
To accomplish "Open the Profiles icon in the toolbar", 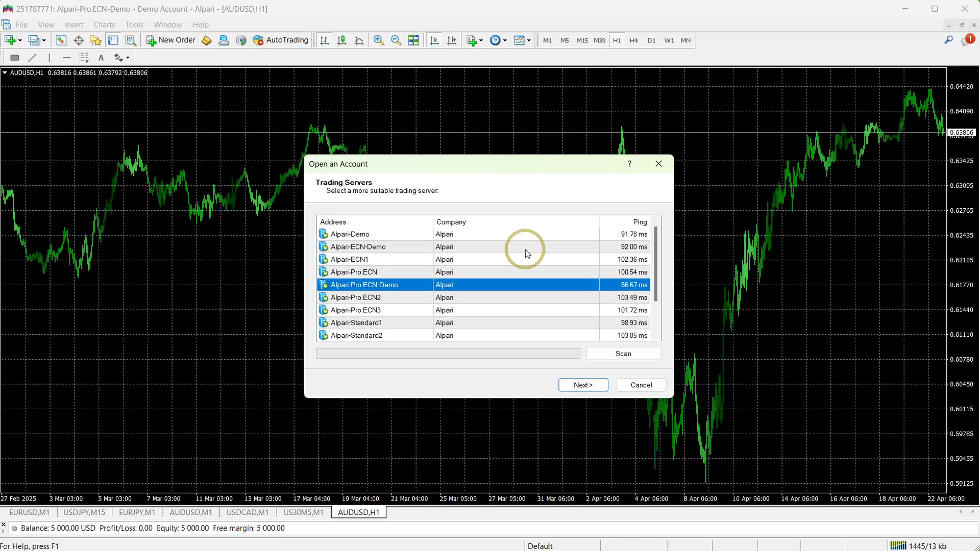I will (34, 40).
